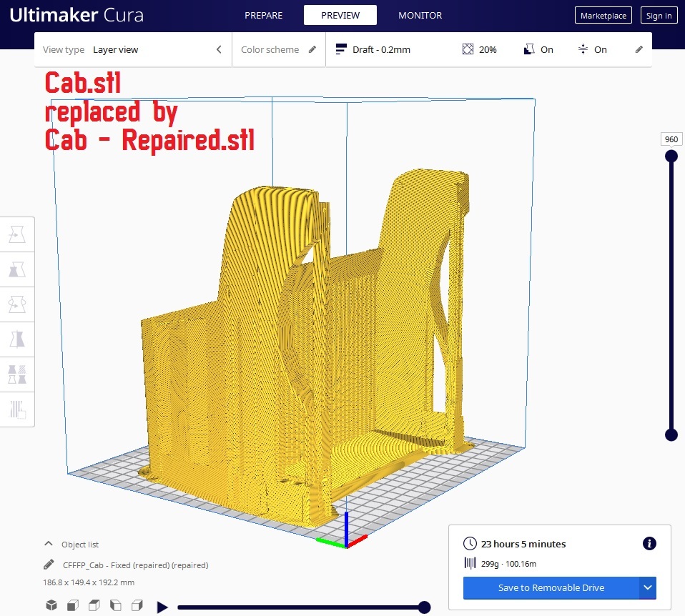Collapse the Object list panel
Screen dimensions: 685x616
49,544
